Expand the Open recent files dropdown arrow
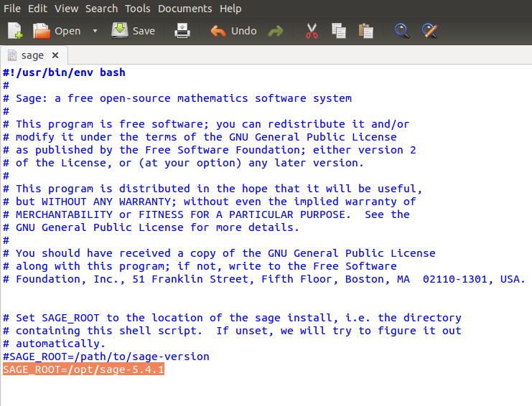This screenshot has height=406, width=532. [x=95, y=31]
